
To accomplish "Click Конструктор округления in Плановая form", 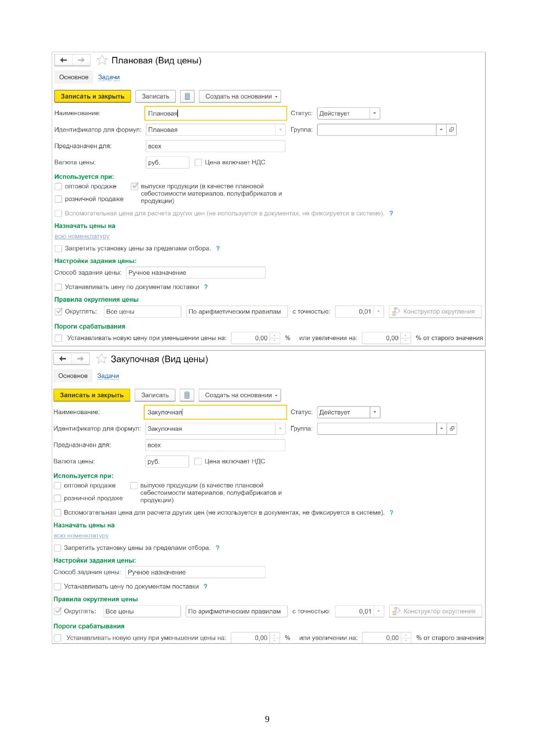I will 435,312.
